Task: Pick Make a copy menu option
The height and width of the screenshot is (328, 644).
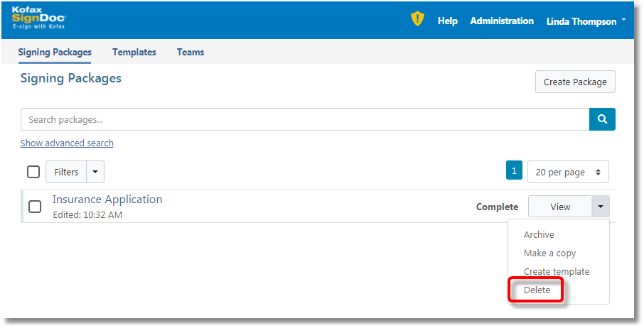Action: (549, 253)
